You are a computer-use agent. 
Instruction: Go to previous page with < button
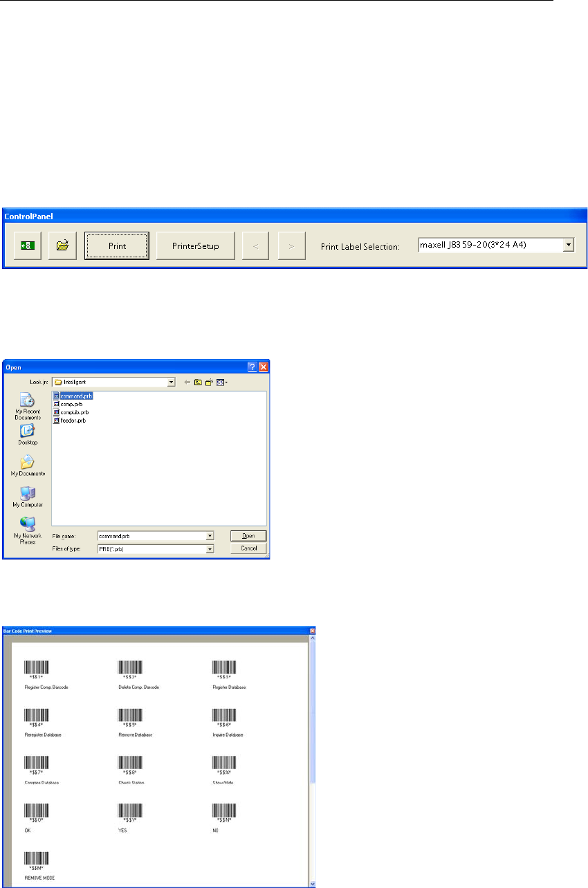[x=256, y=246]
